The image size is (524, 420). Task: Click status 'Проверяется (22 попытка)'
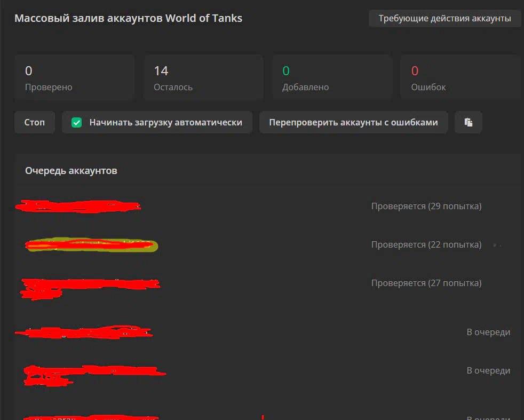coord(426,244)
